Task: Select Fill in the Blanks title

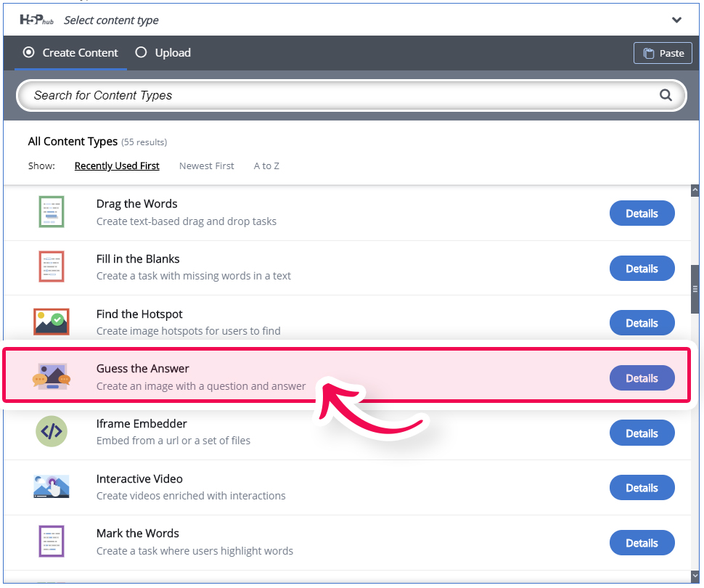Action: [x=138, y=258]
